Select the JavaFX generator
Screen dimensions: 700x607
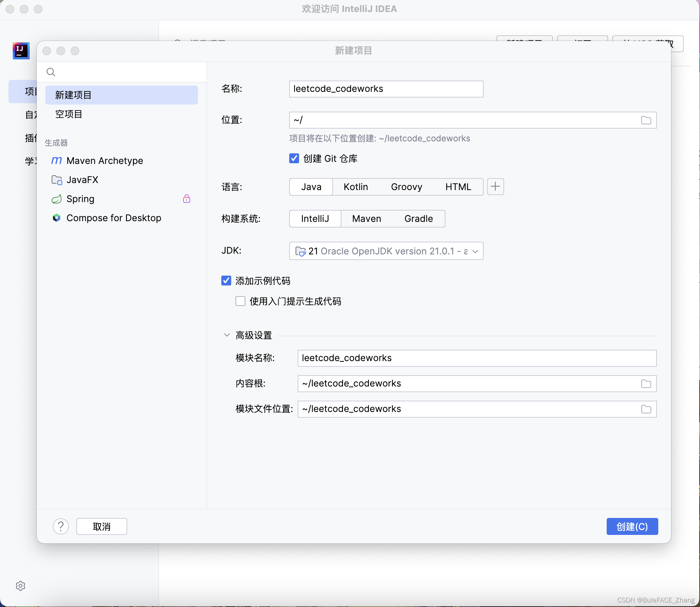[x=122, y=180]
